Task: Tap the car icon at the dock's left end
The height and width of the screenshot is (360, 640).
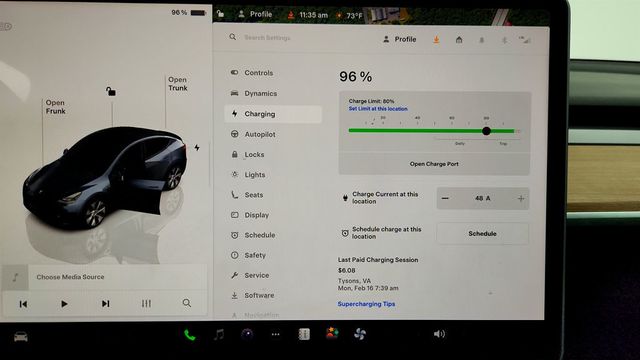Action: (x=21, y=337)
